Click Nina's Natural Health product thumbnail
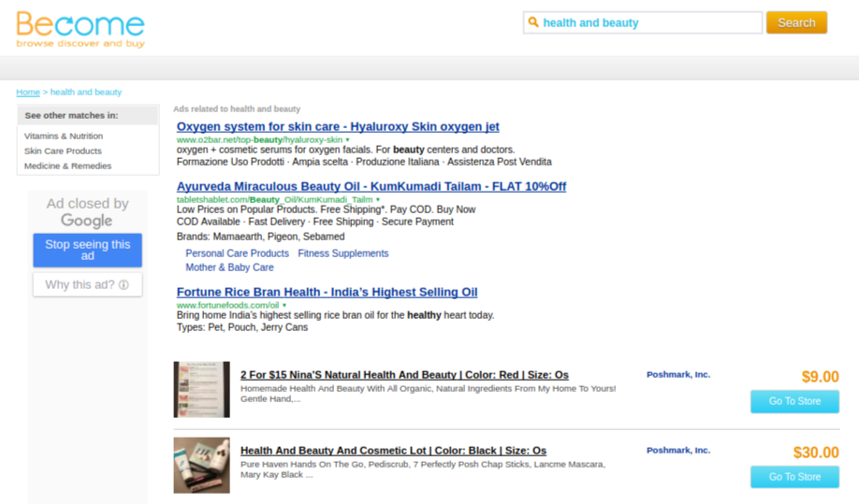 coord(201,389)
